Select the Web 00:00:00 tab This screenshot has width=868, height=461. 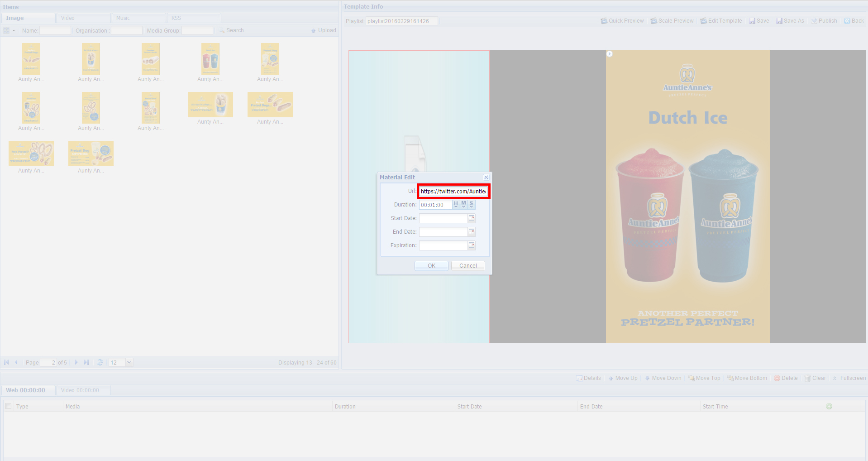28,390
